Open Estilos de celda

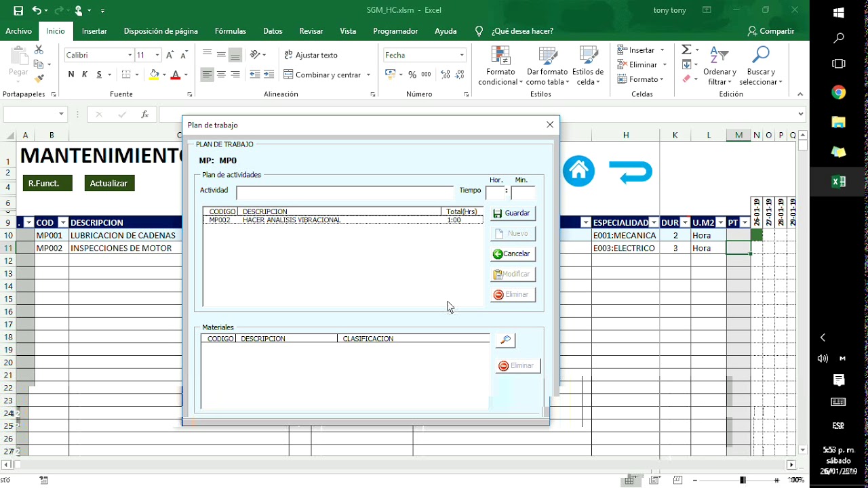pyautogui.click(x=588, y=66)
